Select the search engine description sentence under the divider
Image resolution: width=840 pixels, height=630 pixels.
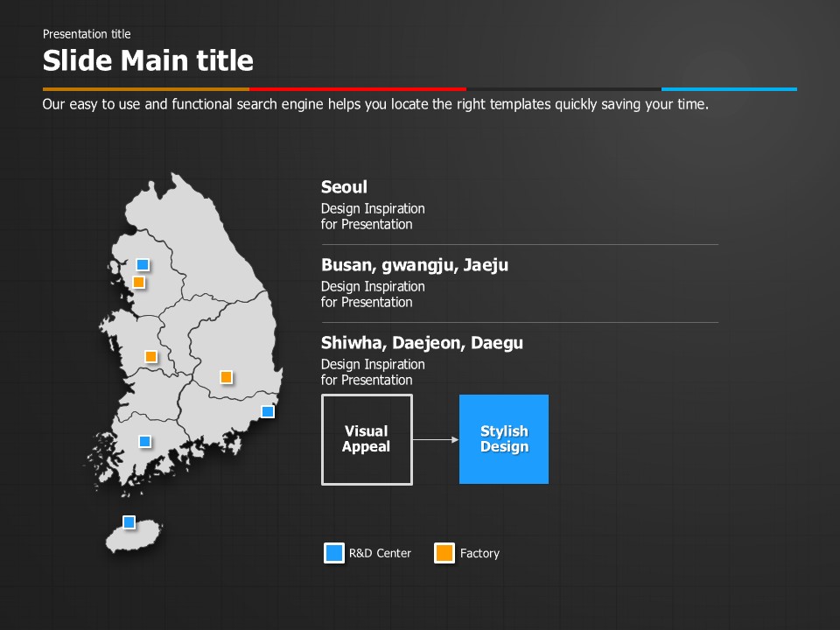374,104
